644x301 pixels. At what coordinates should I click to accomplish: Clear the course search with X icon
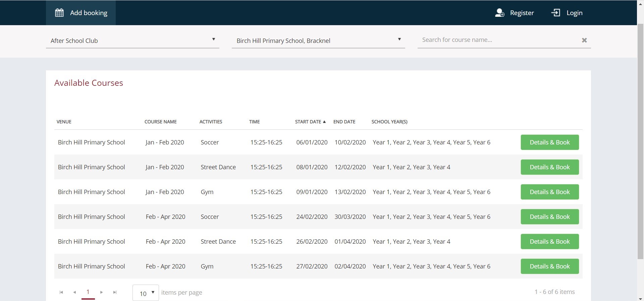click(584, 40)
